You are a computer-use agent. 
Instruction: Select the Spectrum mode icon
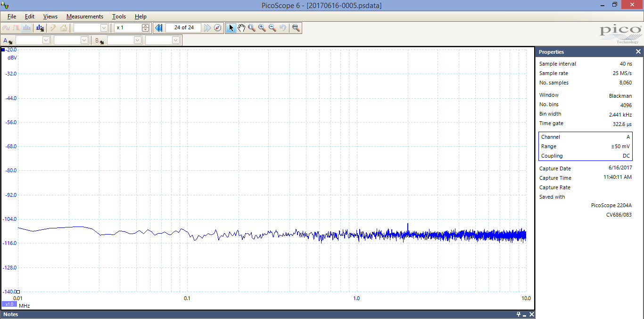click(x=27, y=28)
